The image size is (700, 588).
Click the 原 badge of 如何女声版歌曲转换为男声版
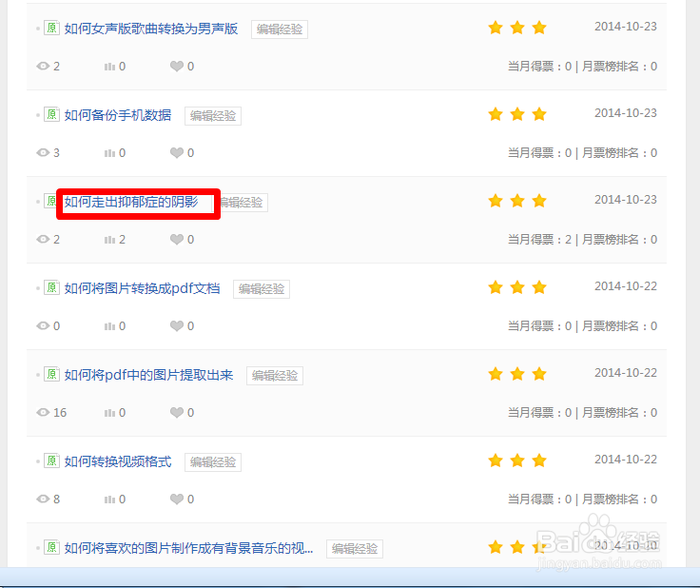51,29
